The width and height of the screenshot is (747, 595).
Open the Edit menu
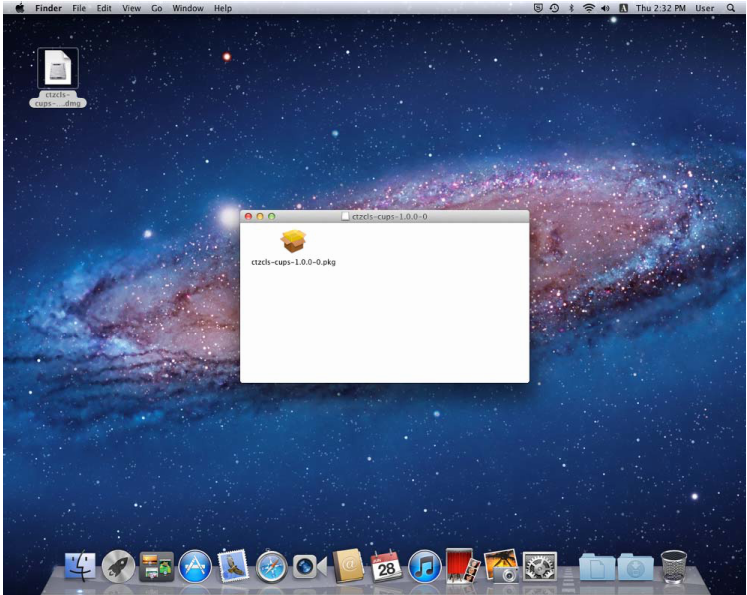[x=104, y=8]
